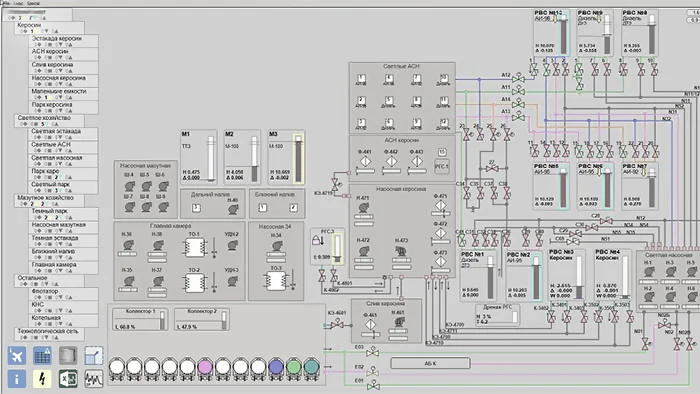This screenshot has height=394, width=700.
Task: Click the gray tank cylinder icon
Action: click(68, 356)
